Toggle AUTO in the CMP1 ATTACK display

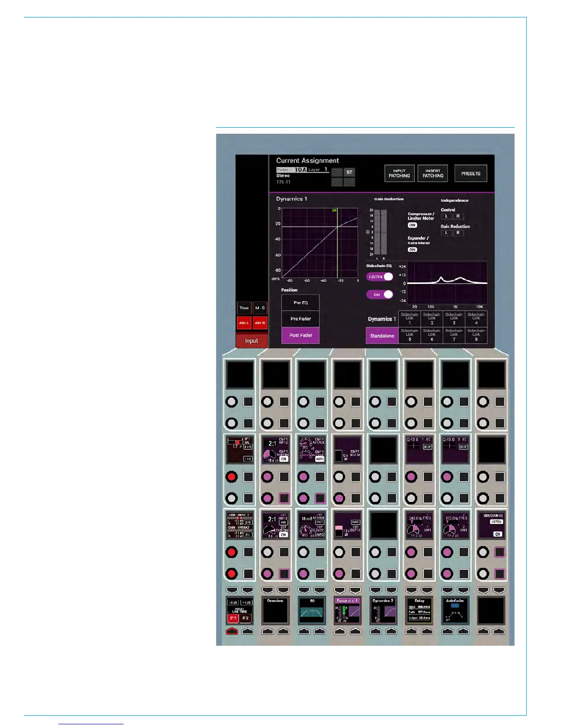(x=320, y=459)
